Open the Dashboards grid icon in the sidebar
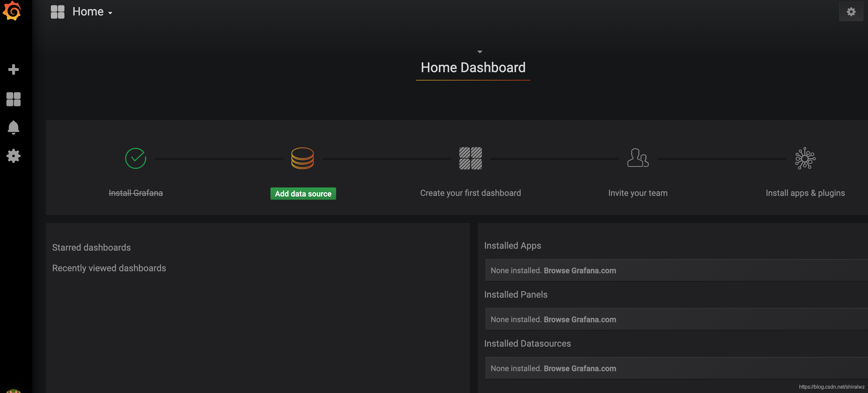The width and height of the screenshot is (868, 393). pos(14,100)
